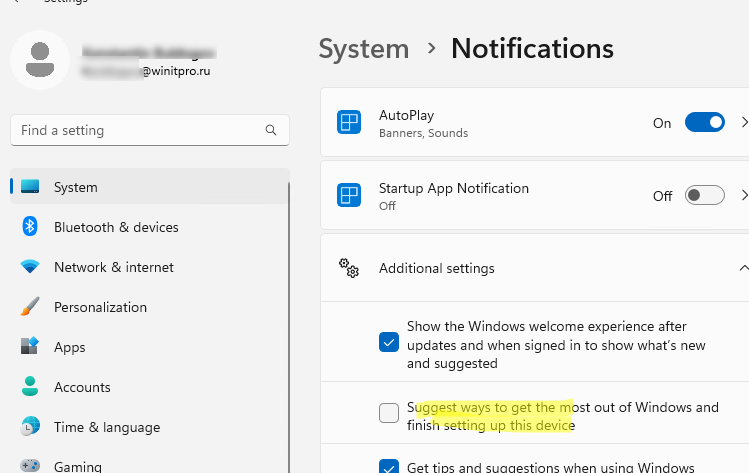Viewport: 749px width, 473px height.
Task: Open the Apps settings page
Action: pyautogui.click(x=150, y=347)
